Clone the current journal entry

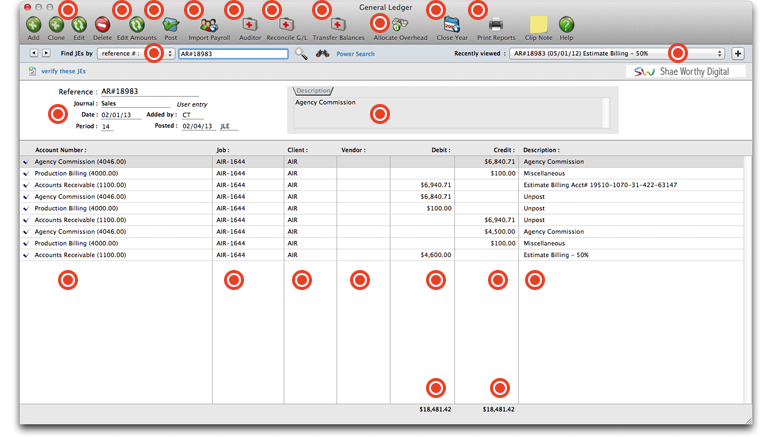56,25
